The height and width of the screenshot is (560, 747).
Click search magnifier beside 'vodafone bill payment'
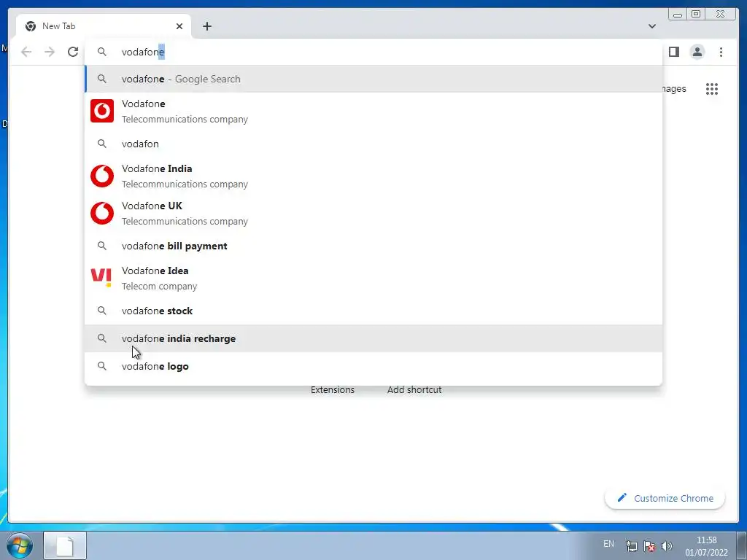click(102, 246)
